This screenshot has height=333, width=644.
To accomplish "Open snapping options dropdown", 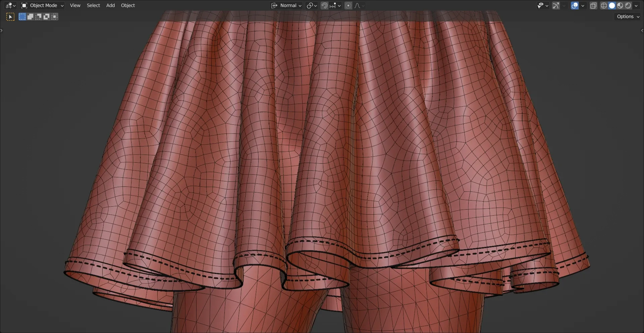I will click(335, 5).
